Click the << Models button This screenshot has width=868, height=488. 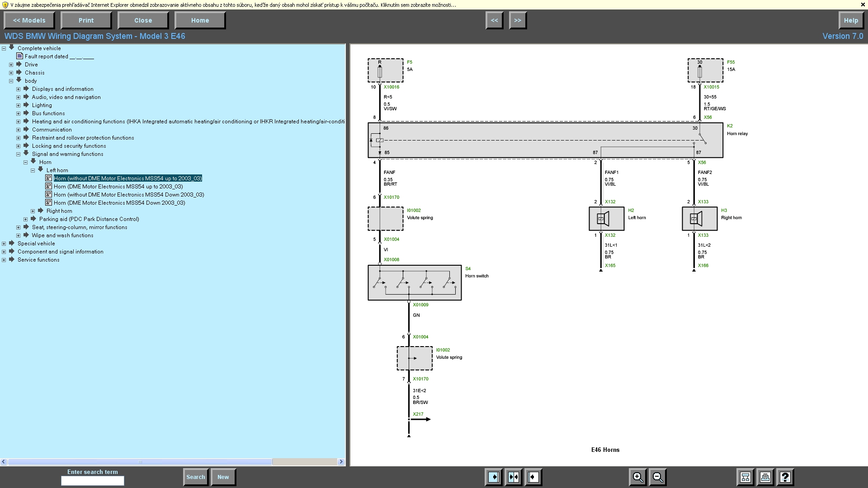point(29,20)
